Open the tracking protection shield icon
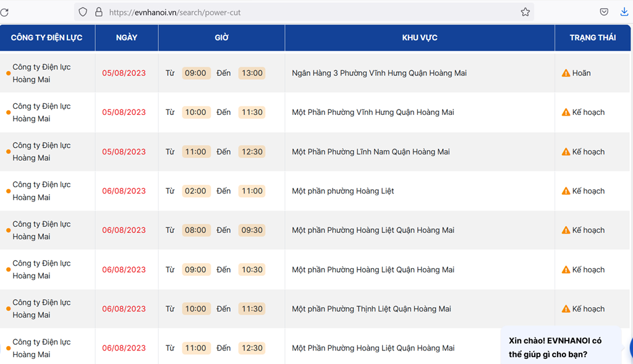Viewport: 633px width, 364px height. [83, 12]
